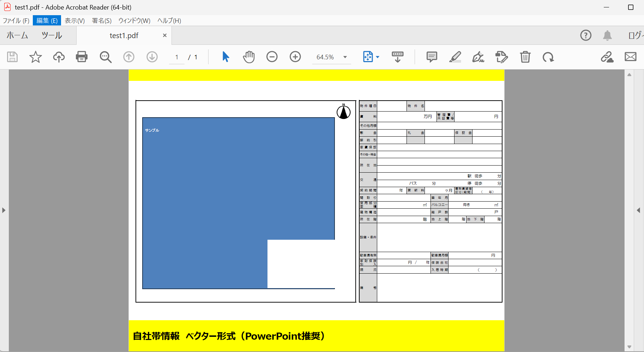
Task: Click the Delete trash can icon
Action: 525,57
